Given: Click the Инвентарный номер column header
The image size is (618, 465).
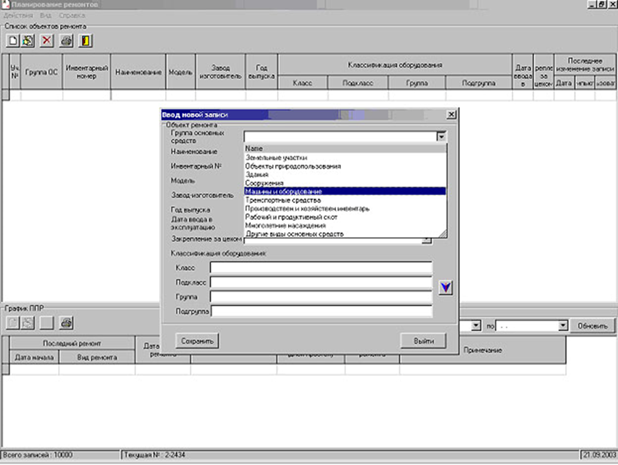Looking at the screenshot, I should (x=87, y=72).
